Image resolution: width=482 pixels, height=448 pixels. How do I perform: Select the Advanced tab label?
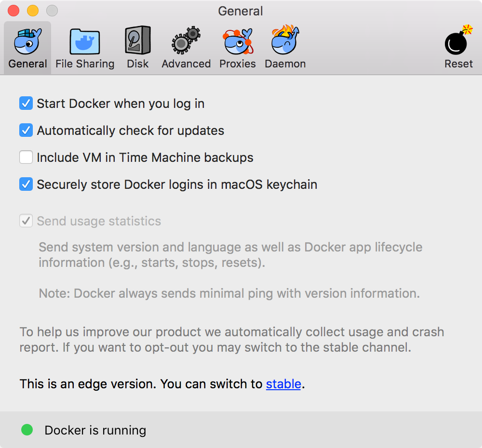point(186,64)
